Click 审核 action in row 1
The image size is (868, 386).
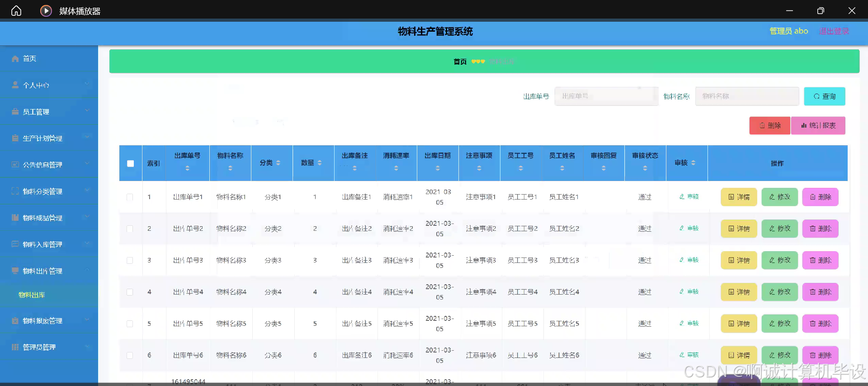click(689, 197)
